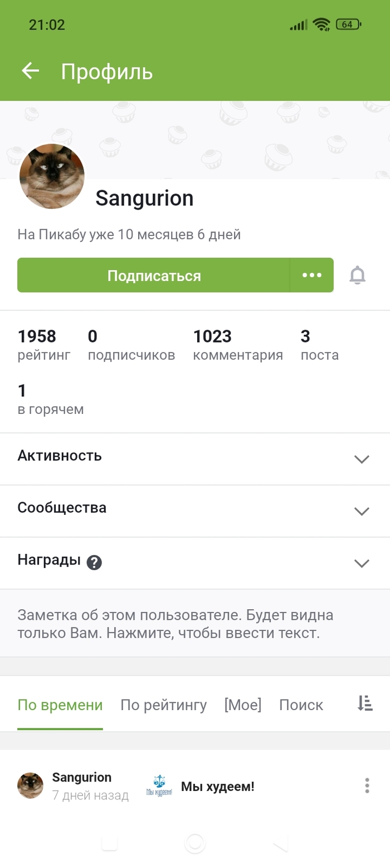Open the sort order icon
The width and height of the screenshot is (390, 868).
[x=365, y=704]
